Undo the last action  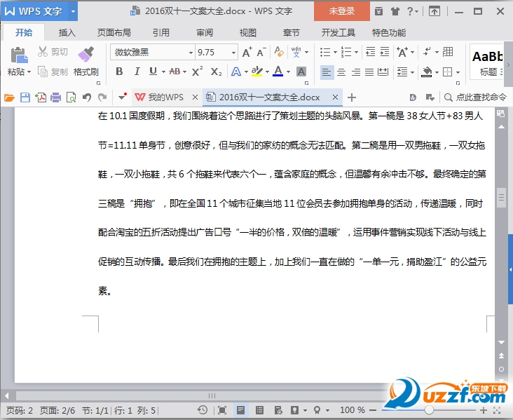tap(87, 97)
